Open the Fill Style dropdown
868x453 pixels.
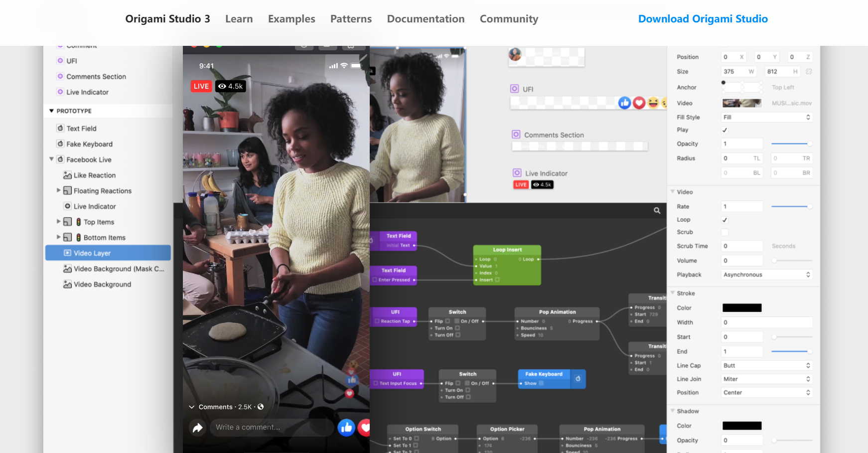[766, 117]
